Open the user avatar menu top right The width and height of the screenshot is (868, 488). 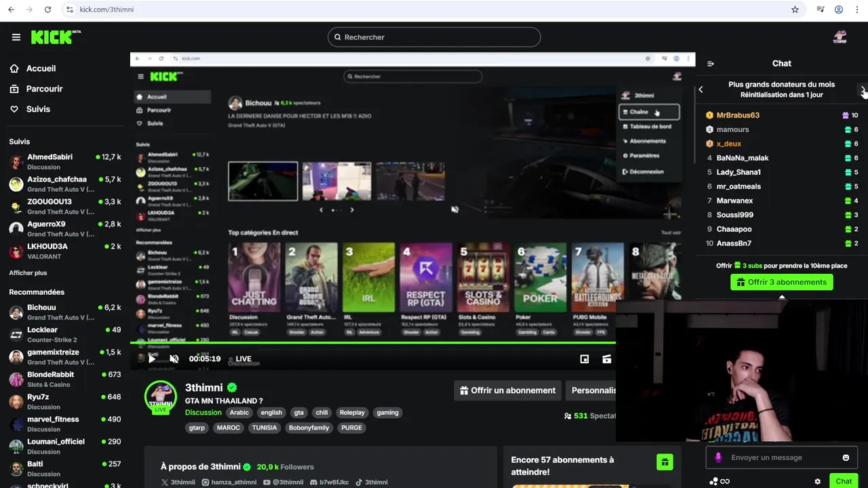840,37
